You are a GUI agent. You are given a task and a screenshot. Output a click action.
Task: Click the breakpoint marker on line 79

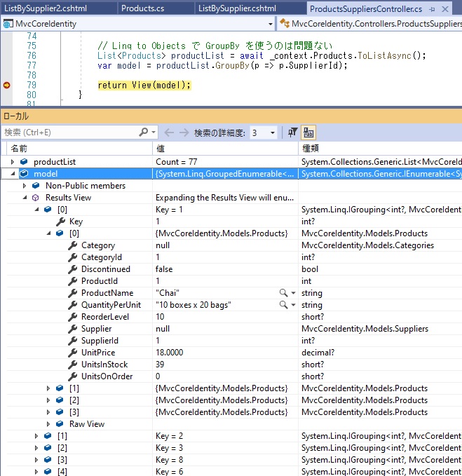[x=7, y=85]
